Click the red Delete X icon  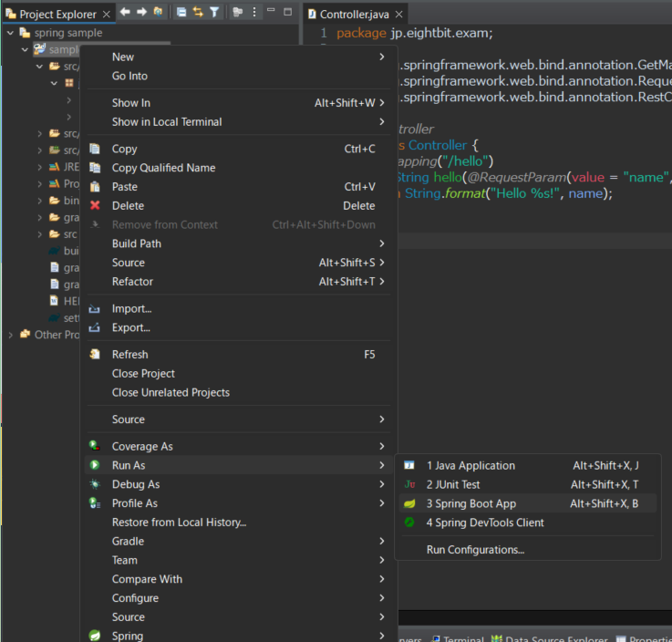(95, 206)
